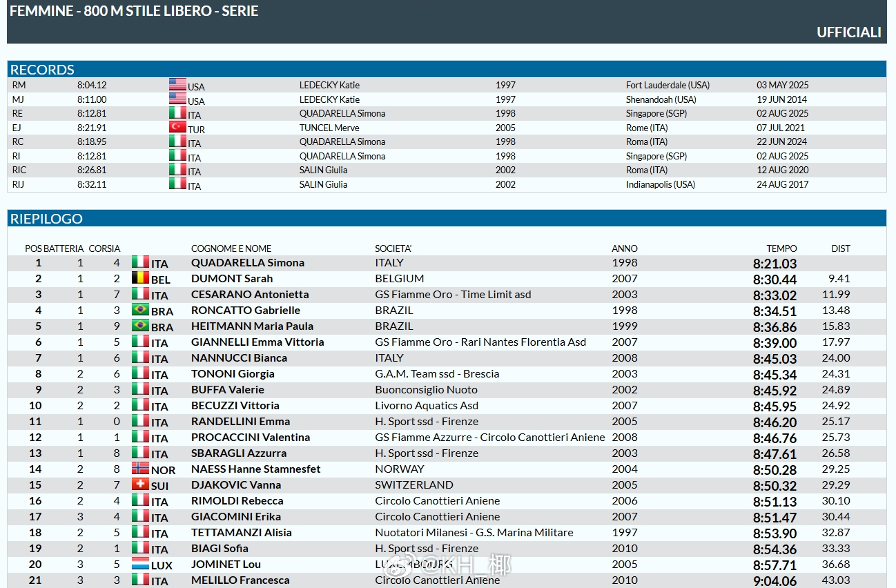
Task: Click the Italian flag beside TETTAMANZI Alisia
Action: [x=140, y=532]
